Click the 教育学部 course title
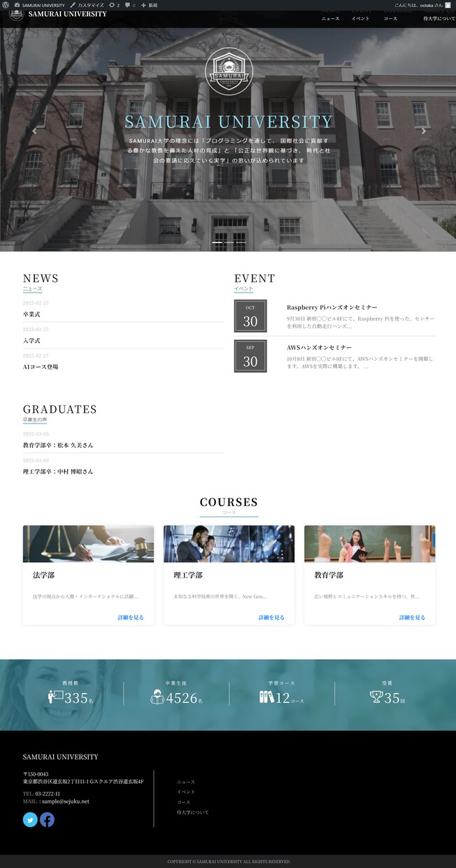This screenshot has height=868, width=456. pyautogui.click(x=329, y=575)
